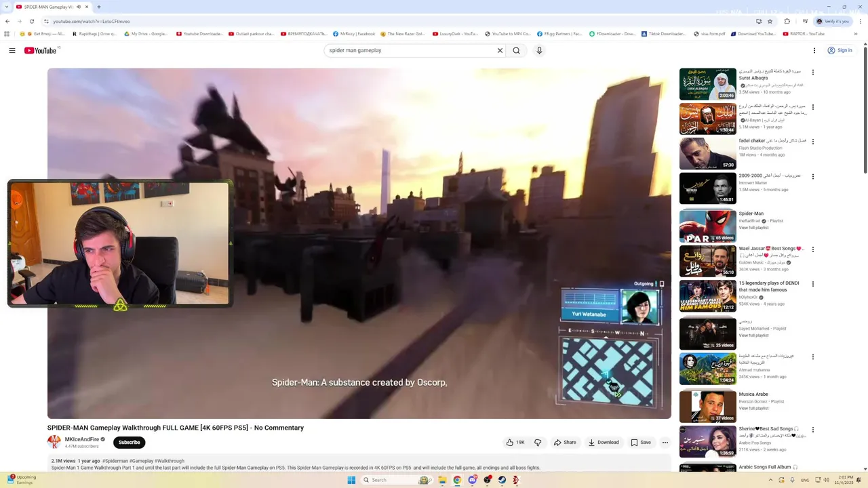
Task: Click the Spider-Man video player
Action: point(359,243)
